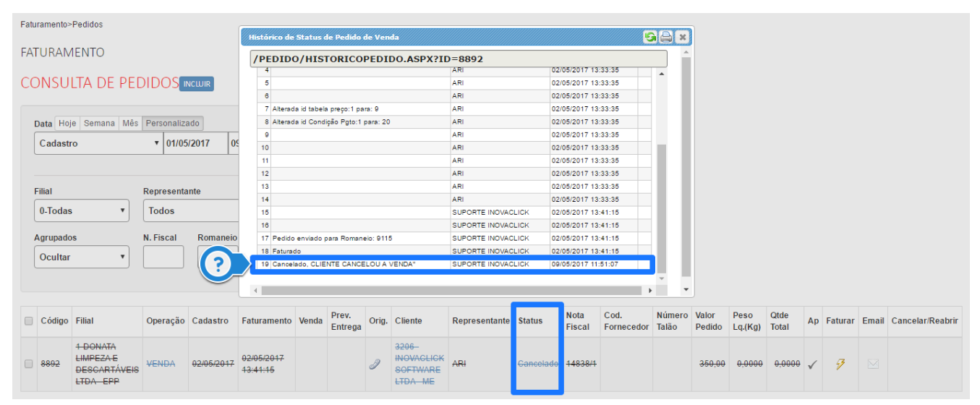This screenshot has width=980, height=405.
Task: Switch to the Semana date tab
Action: pyautogui.click(x=99, y=124)
